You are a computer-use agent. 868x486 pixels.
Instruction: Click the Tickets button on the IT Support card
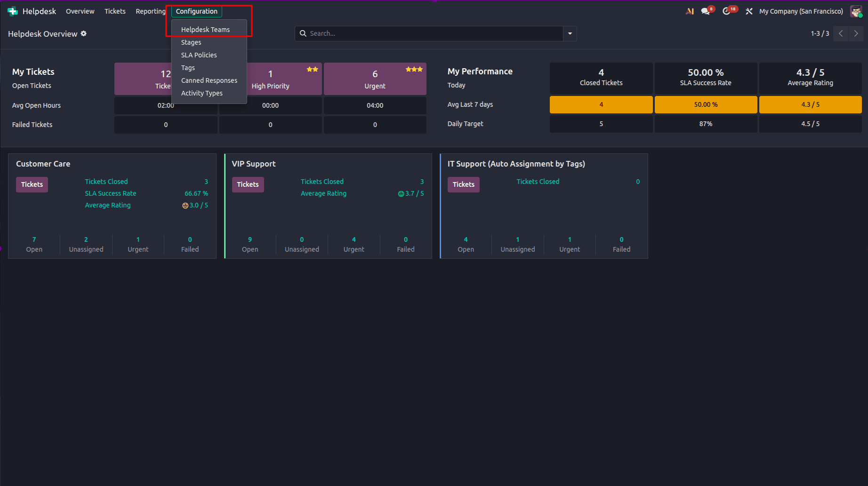[x=464, y=184]
